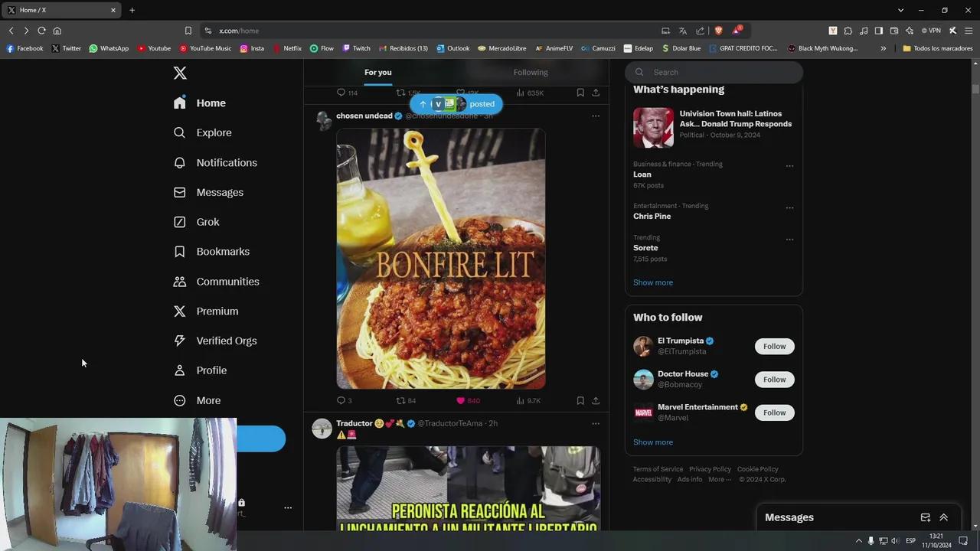
Task: Click the Search input field
Action: point(720,72)
